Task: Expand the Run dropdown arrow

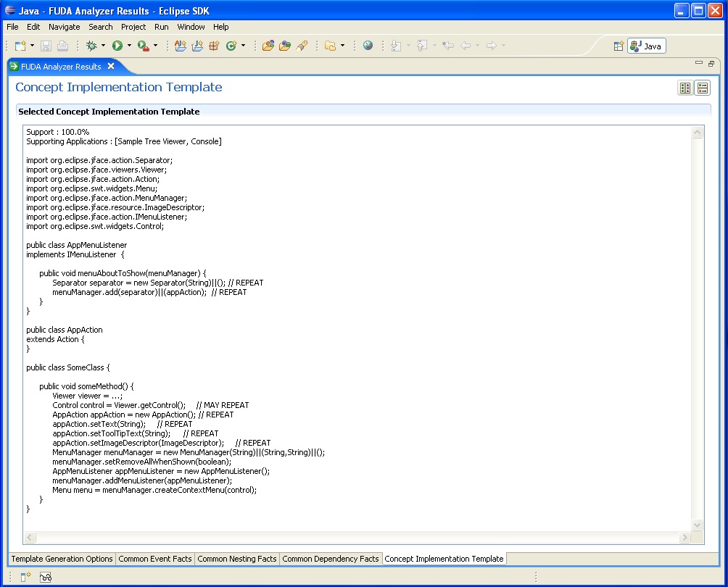Action: pos(129,46)
